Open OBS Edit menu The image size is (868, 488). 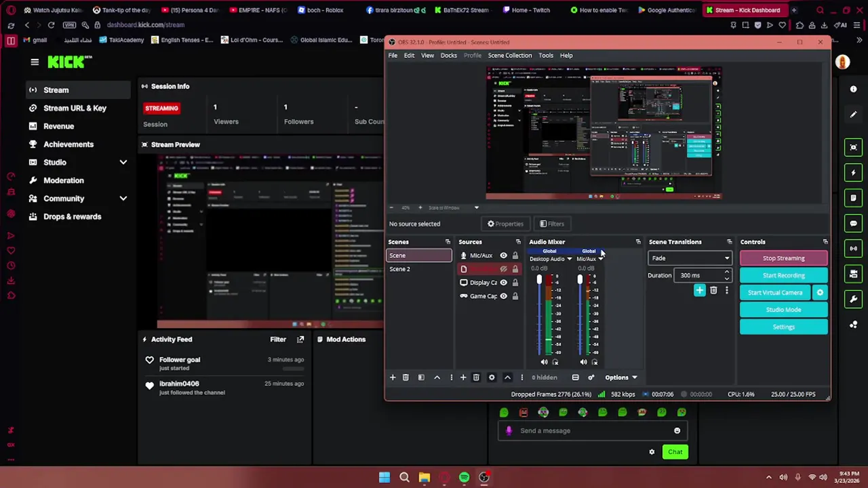409,56
